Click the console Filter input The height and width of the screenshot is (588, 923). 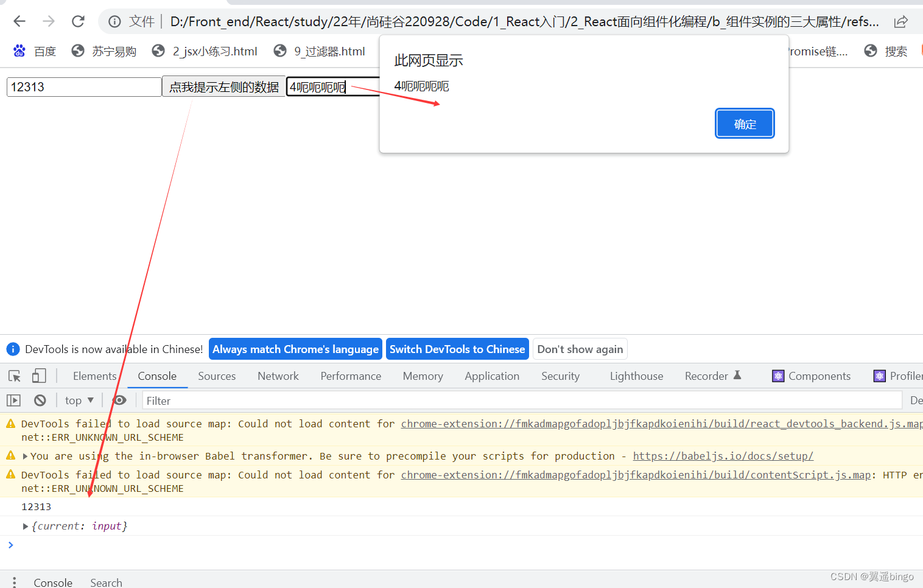[522, 401]
